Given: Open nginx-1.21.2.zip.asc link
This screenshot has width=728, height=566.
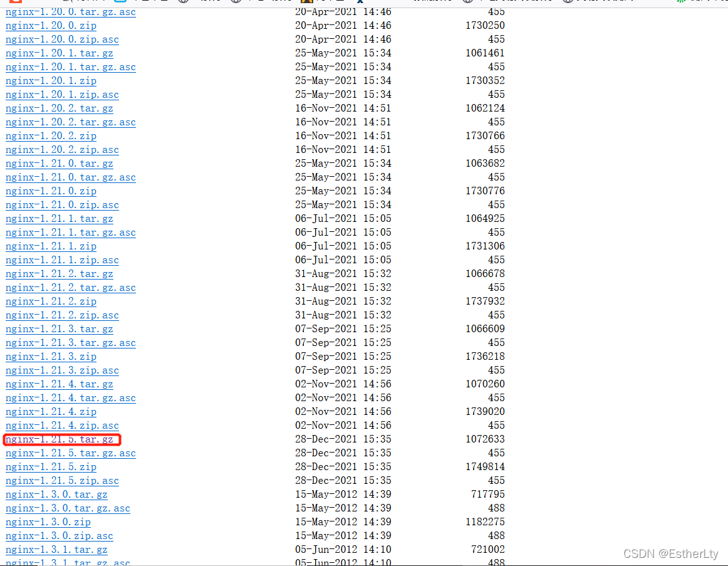Looking at the screenshot, I should (62, 315).
